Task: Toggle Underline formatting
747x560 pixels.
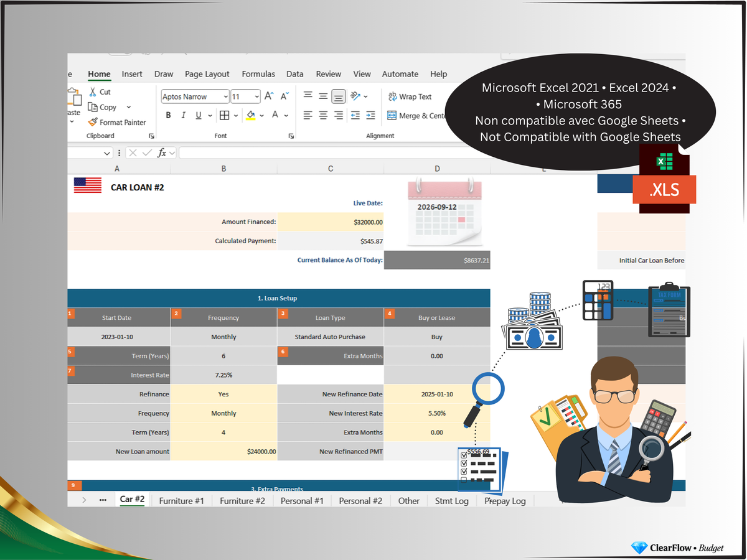Action: [x=199, y=115]
